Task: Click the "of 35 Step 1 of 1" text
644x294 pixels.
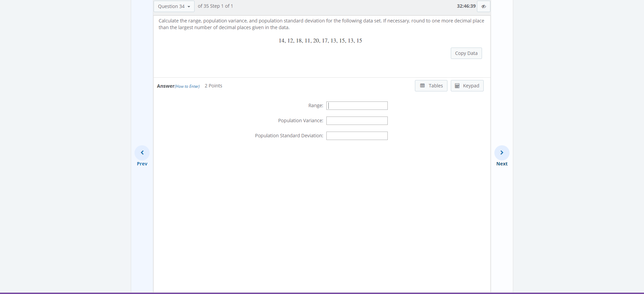Action: (x=215, y=6)
